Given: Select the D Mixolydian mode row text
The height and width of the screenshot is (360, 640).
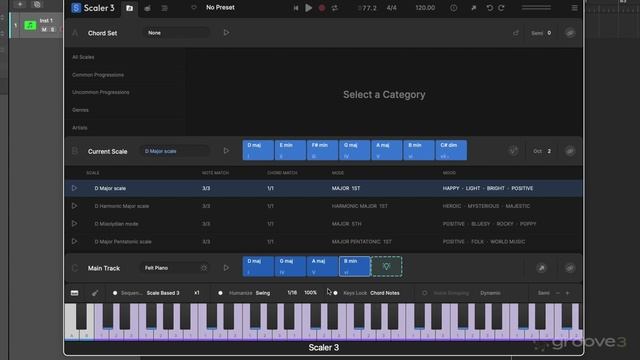Looking at the screenshot, I should tap(116, 224).
